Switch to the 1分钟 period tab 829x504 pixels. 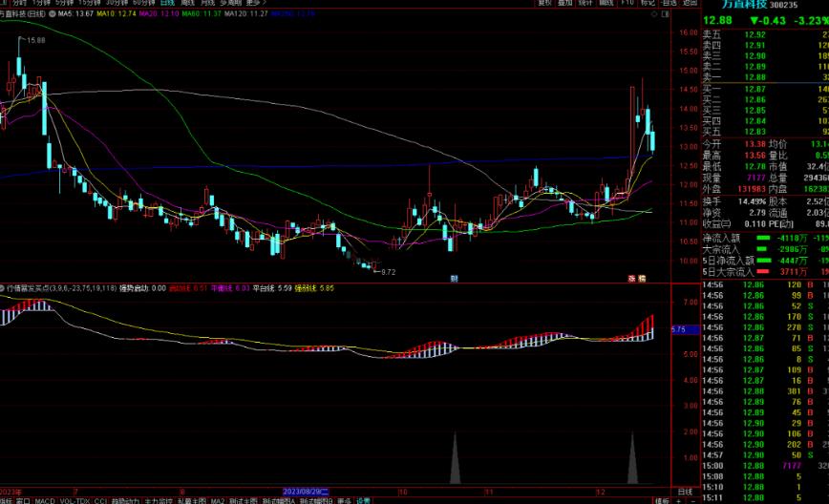coord(41,3)
